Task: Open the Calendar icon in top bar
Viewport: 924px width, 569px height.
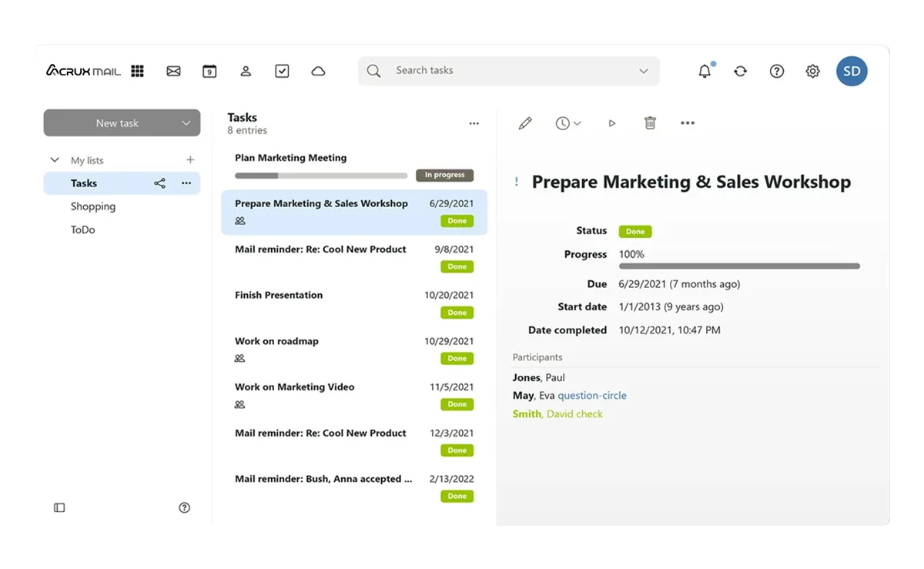Action: tap(209, 71)
